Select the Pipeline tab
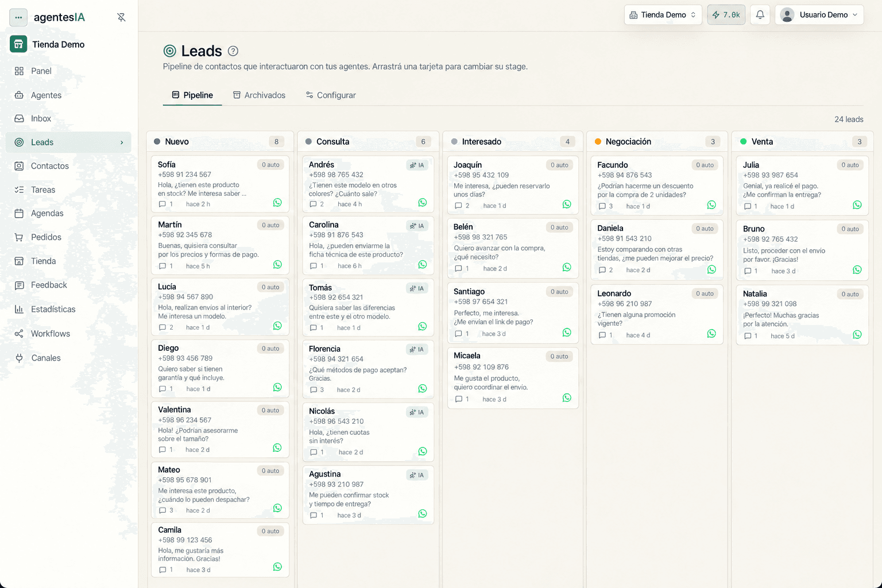The image size is (882, 588). click(x=192, y=95)
